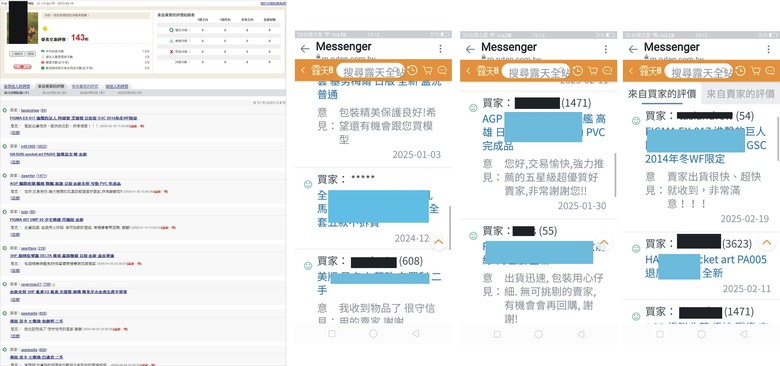The height and width of the screenshot is (366, 780).
Task: Open FIGMA EX-017 item link on desktop page
Action: [x=73, y=118]
